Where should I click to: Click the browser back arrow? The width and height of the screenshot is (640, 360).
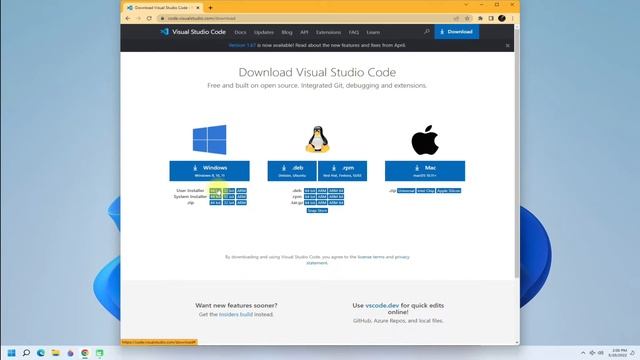click(x=128, y=18)
